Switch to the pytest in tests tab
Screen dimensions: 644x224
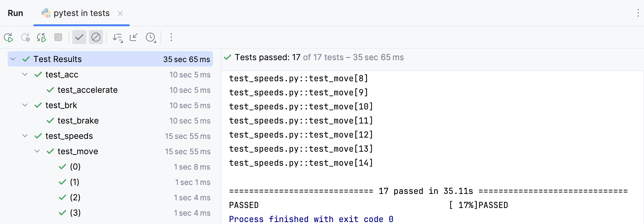(x=82, y=13)
